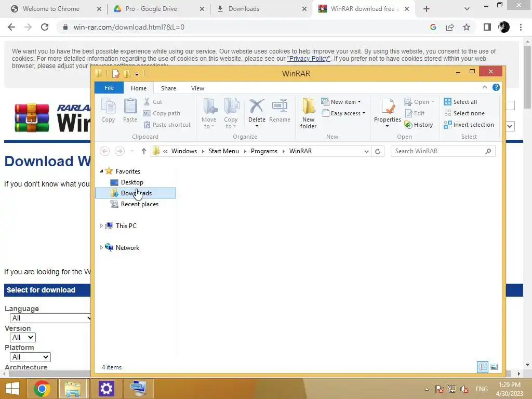Reload the Chrome page
The width and height of the screenshot is (532, 399).
[45, 27]
